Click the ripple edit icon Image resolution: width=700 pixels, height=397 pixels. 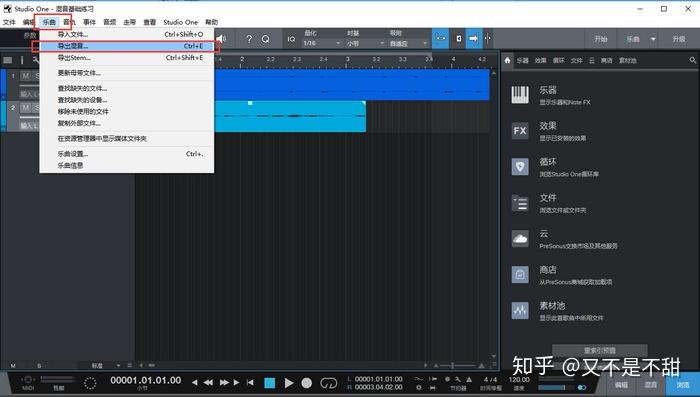(488, 39)
